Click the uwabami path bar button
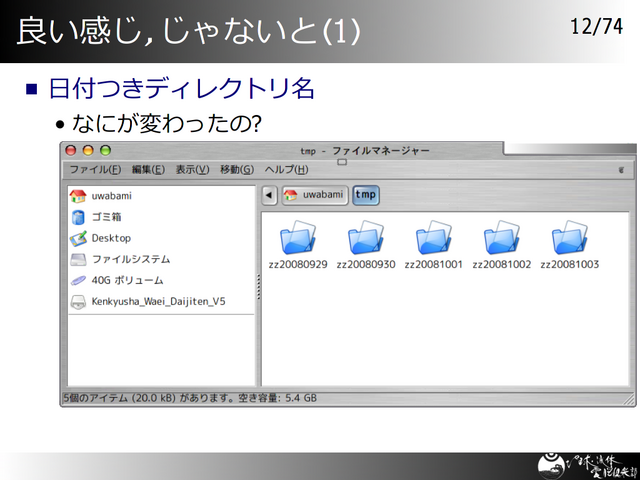The height and width of the screenshot is (480, 640). pyautogui.click(x=315, y=195)
